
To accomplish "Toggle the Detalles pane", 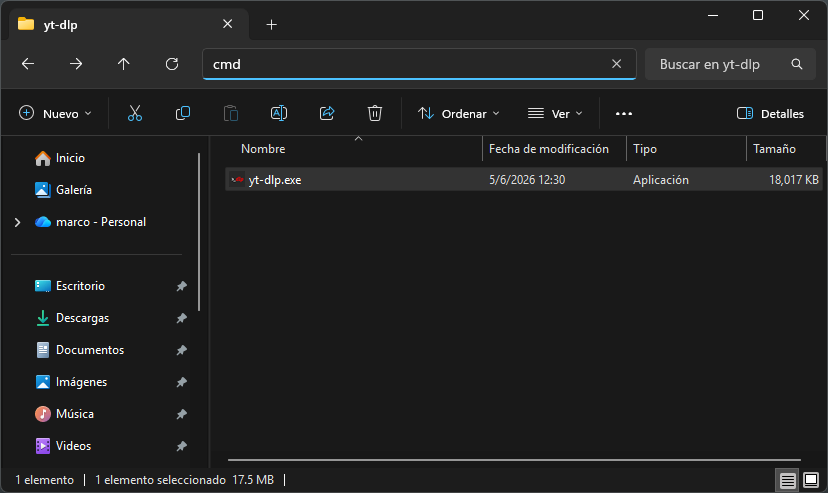I will 770,113.
